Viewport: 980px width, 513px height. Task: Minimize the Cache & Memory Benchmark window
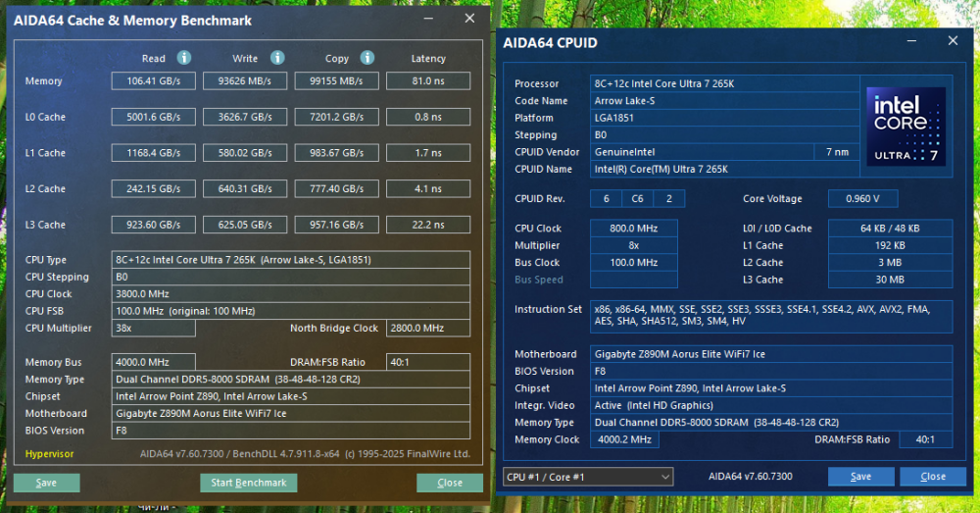point(428,20)
